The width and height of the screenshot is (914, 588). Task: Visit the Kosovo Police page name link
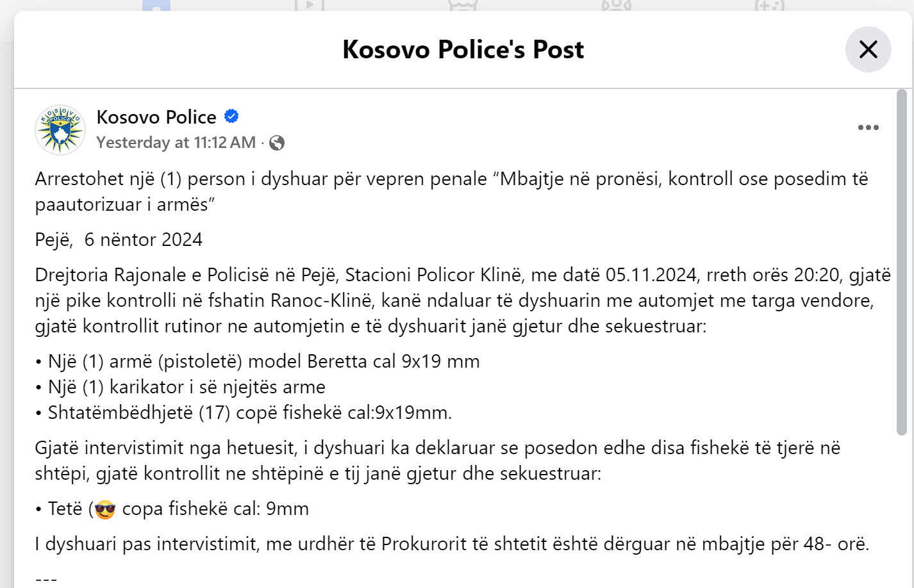[x=156, y=117]
